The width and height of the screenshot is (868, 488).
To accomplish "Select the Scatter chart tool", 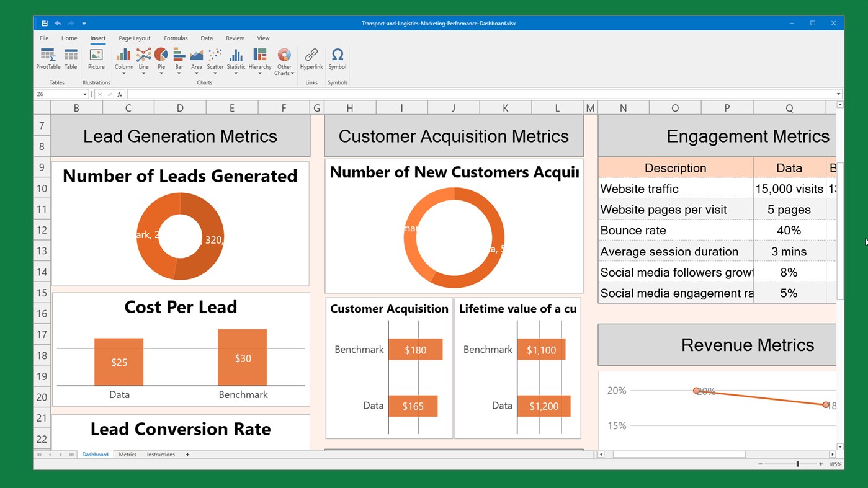I will tap(215, 60).
